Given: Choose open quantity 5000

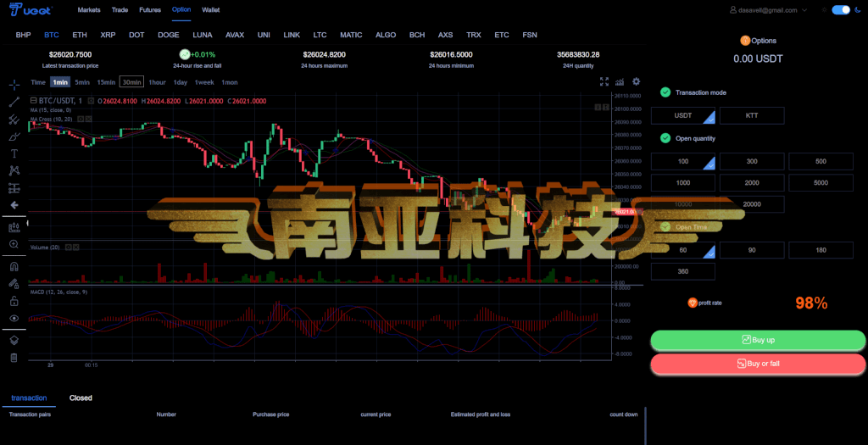Looking at the screenshot, I should pos(821,182).
